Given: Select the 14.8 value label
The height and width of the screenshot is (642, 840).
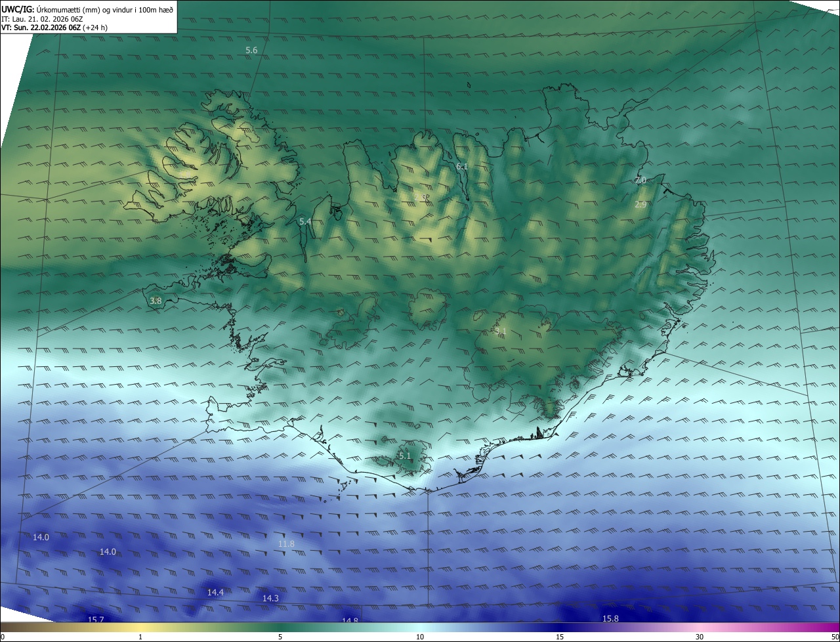Looking at the screenshot, I should point(350,620).
